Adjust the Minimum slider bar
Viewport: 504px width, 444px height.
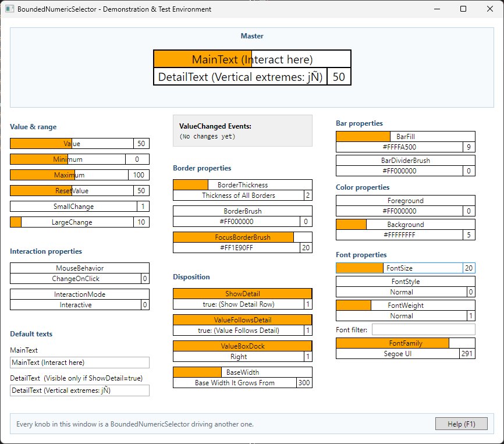coord(68,159)
